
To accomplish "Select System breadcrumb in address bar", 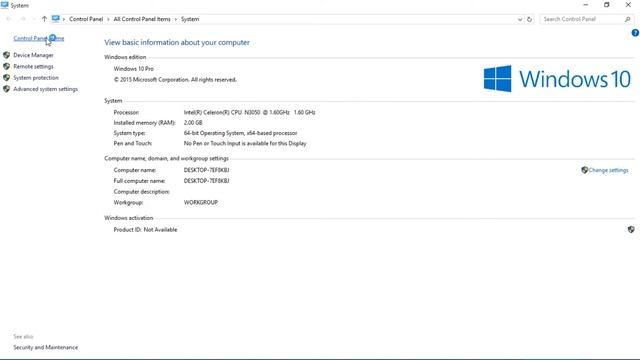I will tap(190, 19).
